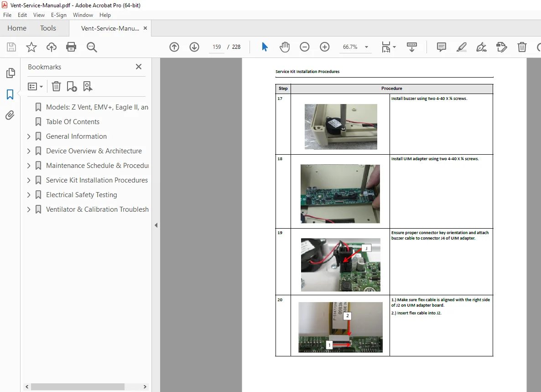Screen dimensions: 541x392
Task: Open the Window menu
Action: tap(83, 15)
